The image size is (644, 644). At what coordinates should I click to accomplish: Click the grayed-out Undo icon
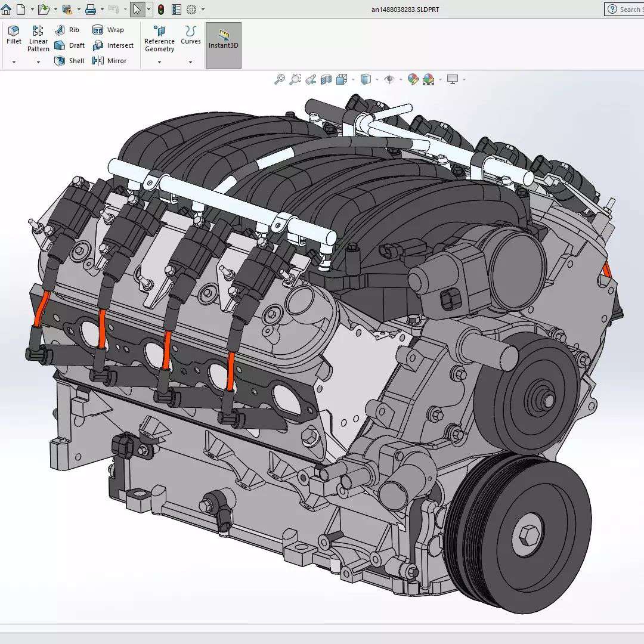[x=114, y=9]
